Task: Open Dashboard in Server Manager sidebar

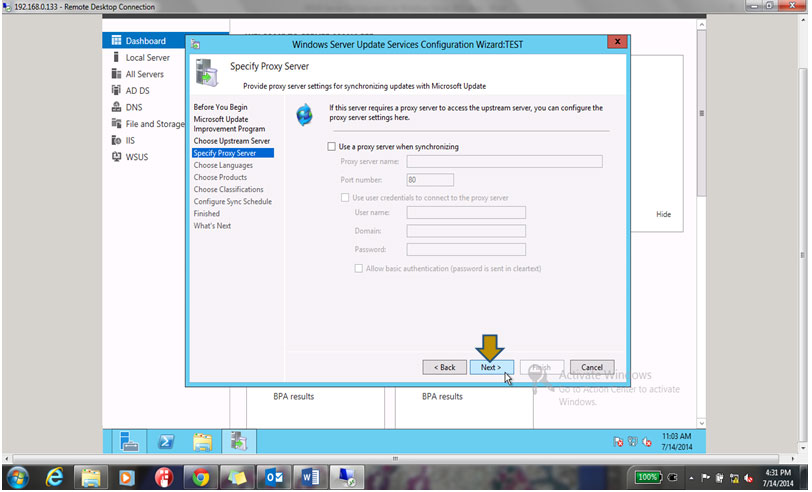Action: (x=144, y=40)
